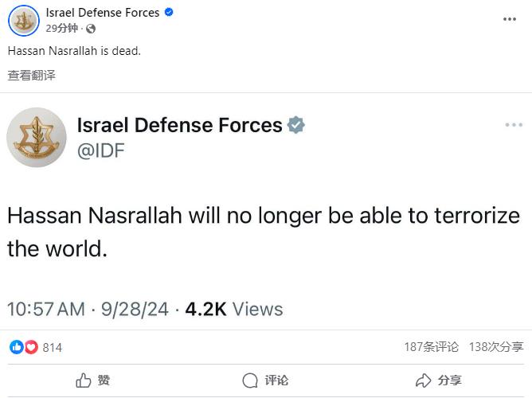Open the 138次分享 shares count
The width and height of the screenshot is (532, 398).
coord(496,347)
